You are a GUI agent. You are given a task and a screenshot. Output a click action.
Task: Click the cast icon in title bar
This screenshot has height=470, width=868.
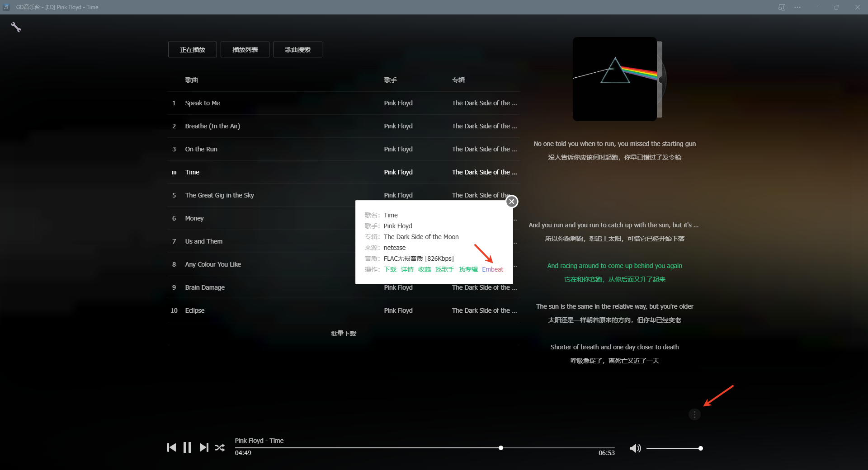(782, 7)
